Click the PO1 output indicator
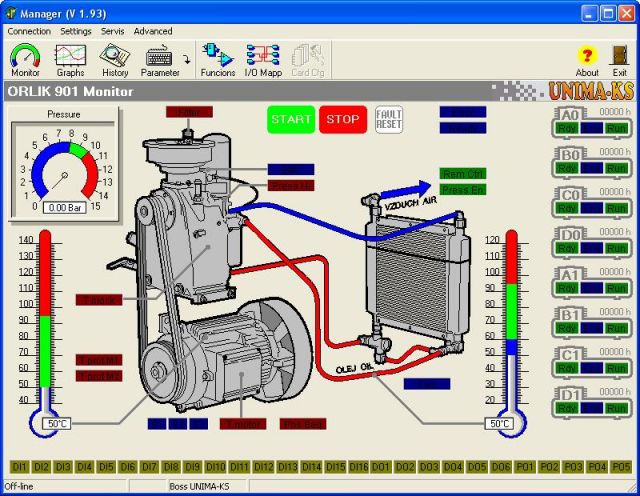The height and width of the screenshot is (496, 640). click(524, 467)
